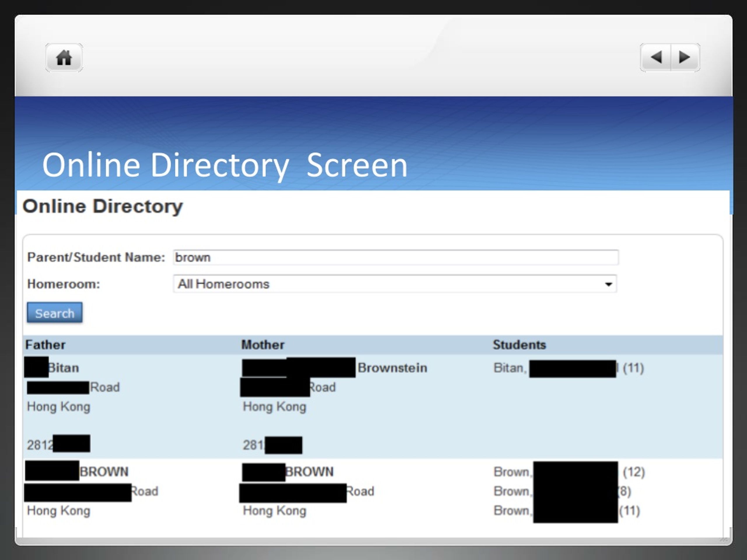
Task: Click the Parent/Student Name: label
Action: click(x=96, y=257)
